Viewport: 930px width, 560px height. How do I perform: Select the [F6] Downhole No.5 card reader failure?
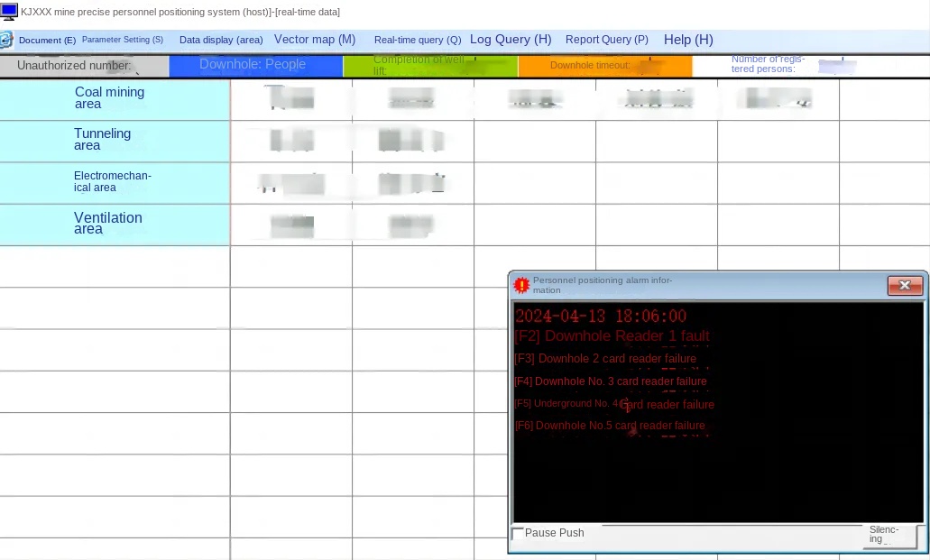(611, 426)
